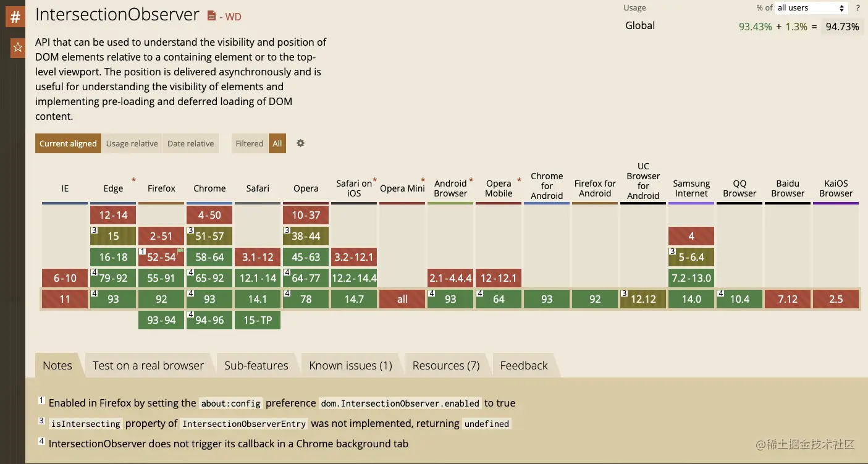Viewport: 868px width, 464px height.
Task: Click the IE column header
Action: click(65, 188)
